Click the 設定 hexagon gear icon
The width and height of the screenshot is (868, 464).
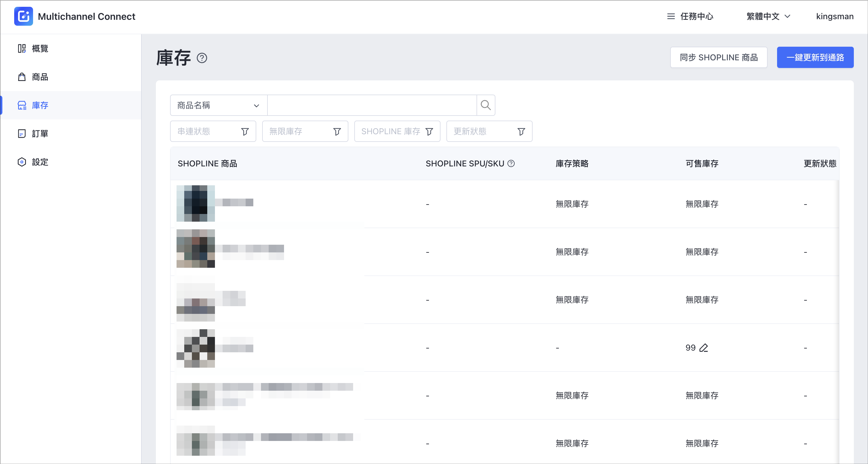[x=22, y=162]
